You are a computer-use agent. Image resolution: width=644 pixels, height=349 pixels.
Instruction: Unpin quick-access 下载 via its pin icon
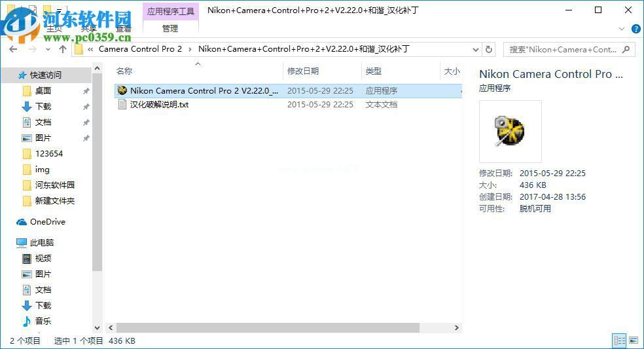point(86,107)
